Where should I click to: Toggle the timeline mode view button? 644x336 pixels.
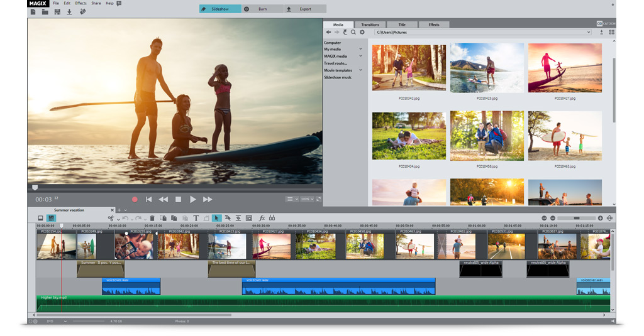(x=52, y=218)
